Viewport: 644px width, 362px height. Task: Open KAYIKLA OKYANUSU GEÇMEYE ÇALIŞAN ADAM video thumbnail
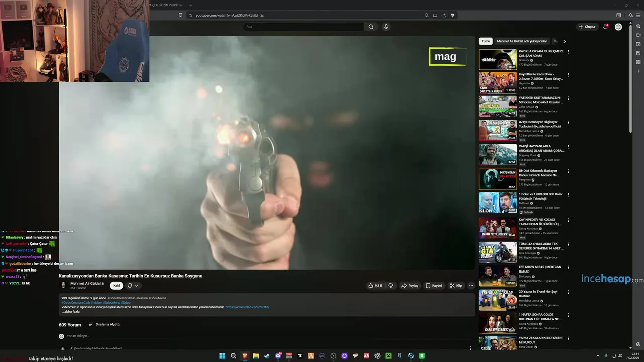click(498, 59)
